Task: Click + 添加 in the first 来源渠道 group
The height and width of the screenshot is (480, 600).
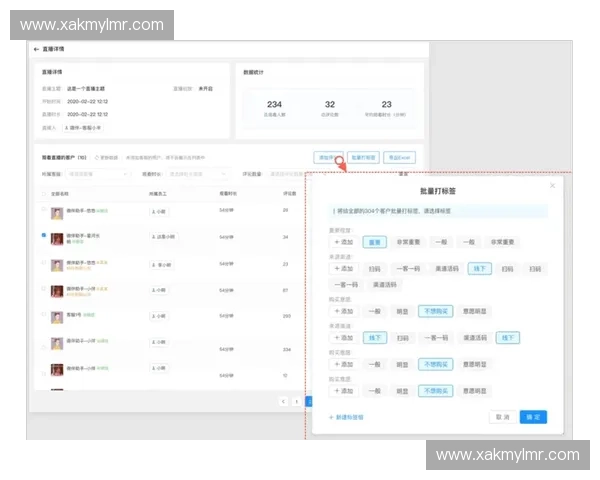Action: point(344,269)
